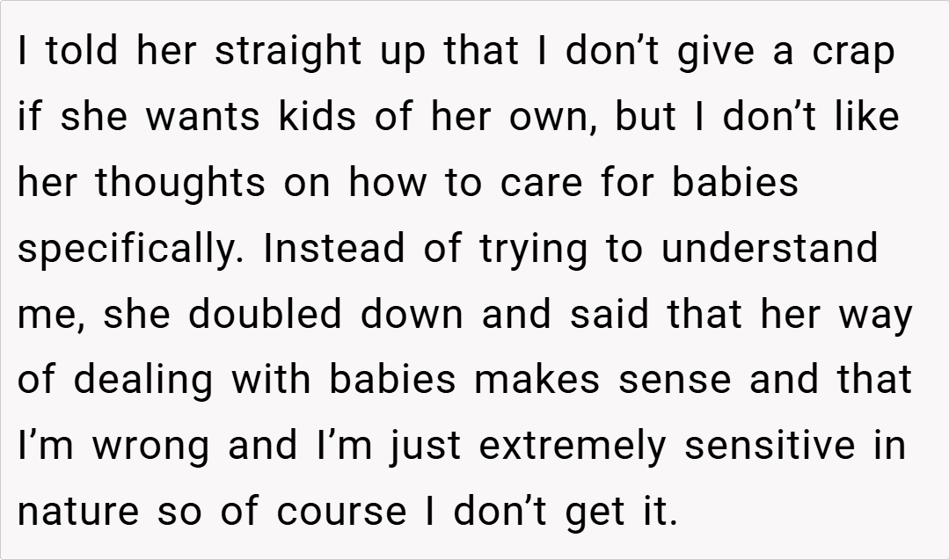Click the word "care" in the paragraph

pyautogui.click(x=537, y=183)
